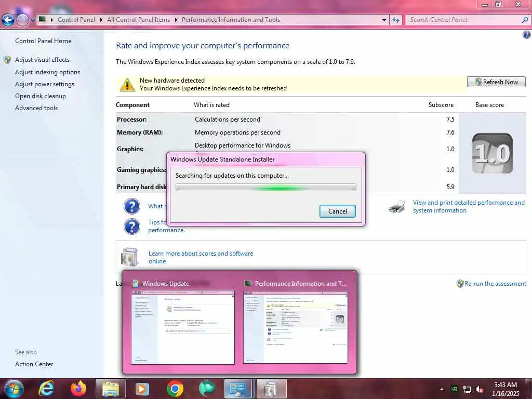The height and width of the screenshot is (399, 532).
Task: Expand arrow after Control Panel breadcrumb
Action: (x=101, y=20)
